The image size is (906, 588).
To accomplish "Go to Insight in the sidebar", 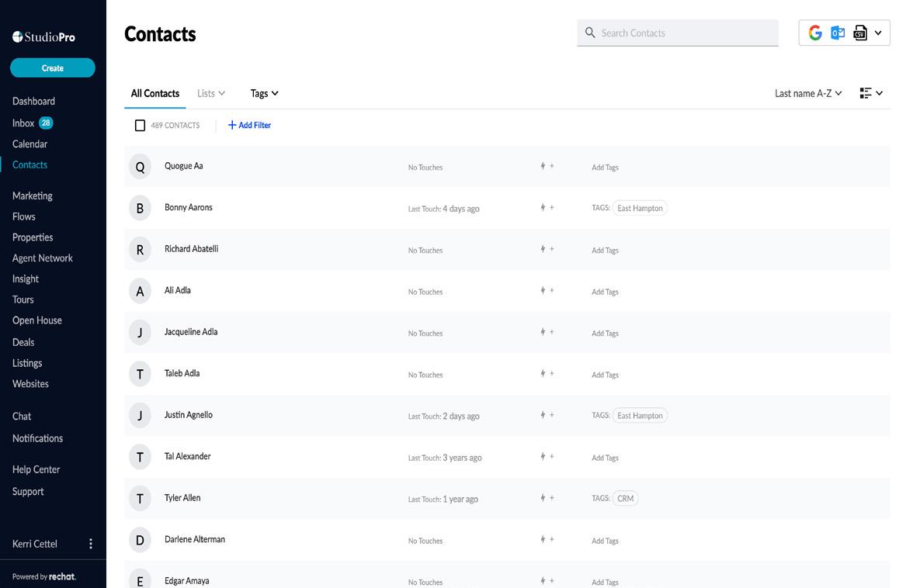I will coord(26,279).
